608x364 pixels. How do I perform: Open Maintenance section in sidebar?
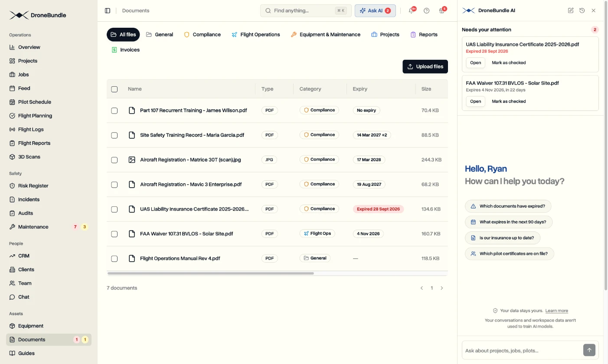[x=49, y=227]
